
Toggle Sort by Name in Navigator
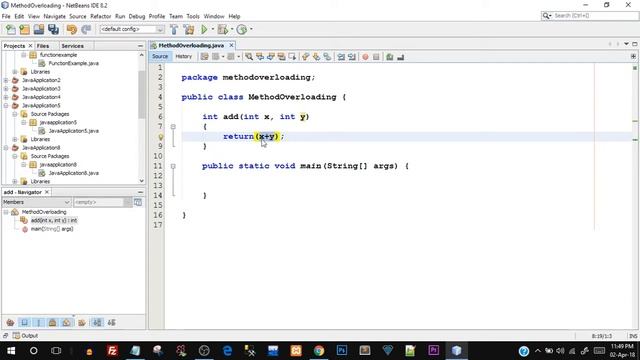pos(97,322)
